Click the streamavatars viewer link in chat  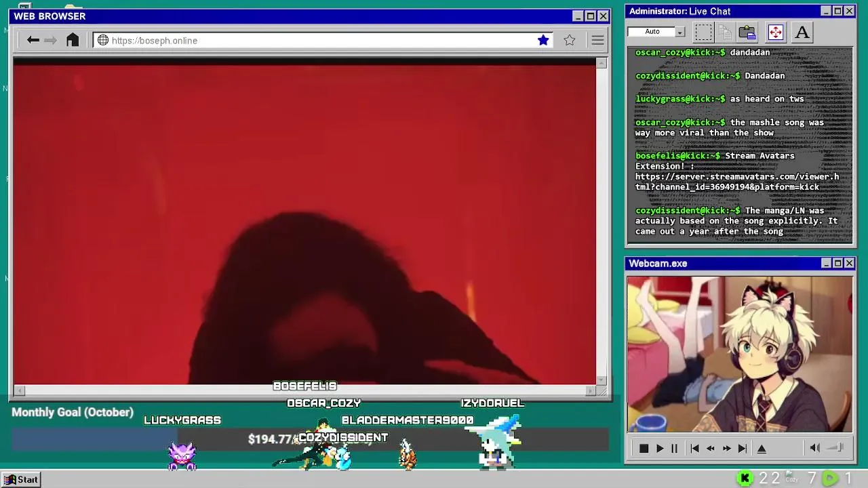point(737,182)
